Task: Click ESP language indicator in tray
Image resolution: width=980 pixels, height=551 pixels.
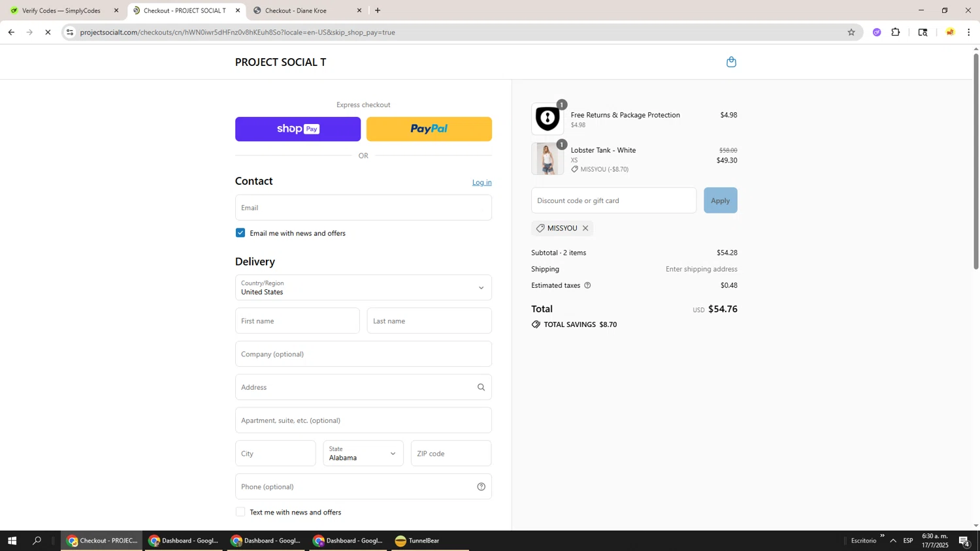Action: pyautogui.click(x=908, y=541)
